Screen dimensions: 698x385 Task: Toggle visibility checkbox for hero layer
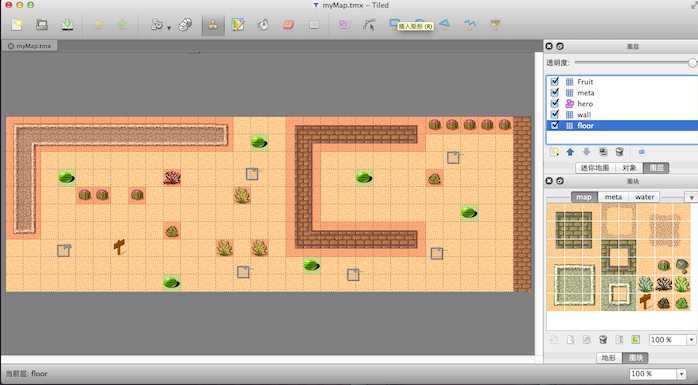point(555,103)
